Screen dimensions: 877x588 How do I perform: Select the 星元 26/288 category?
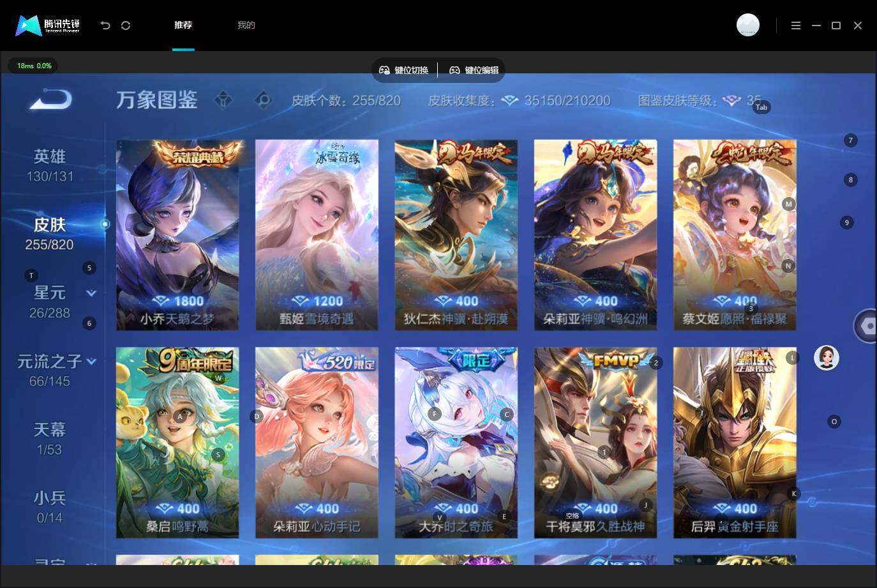(49, 302)
